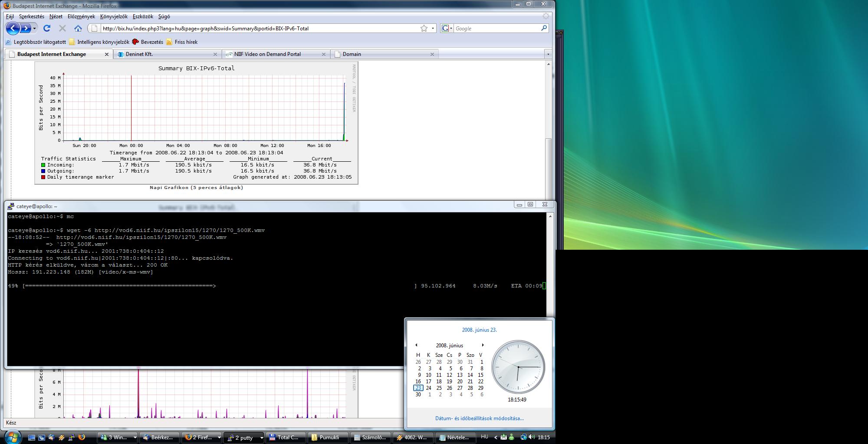Open the search engine selector dropdown
The image size is (868, 444).
coord(451,29)
